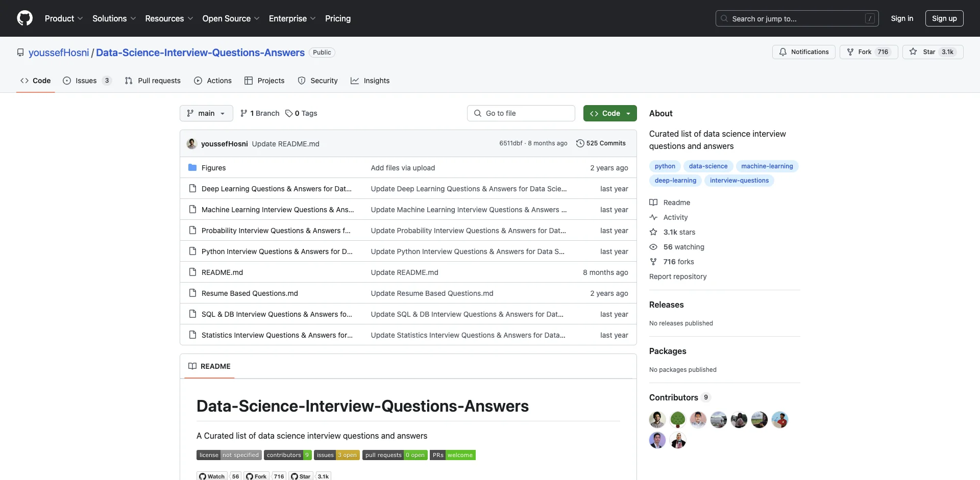Expand the main branch dropdown

tap(206, 113)
